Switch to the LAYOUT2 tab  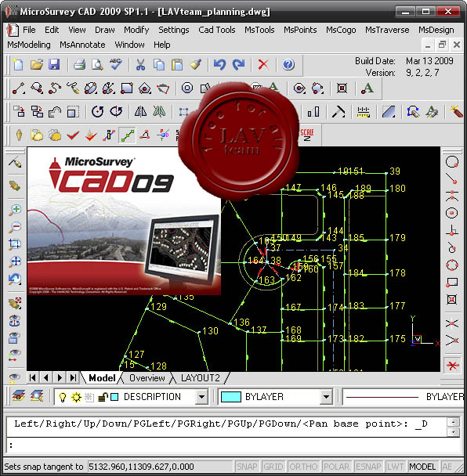coord(201,378)
